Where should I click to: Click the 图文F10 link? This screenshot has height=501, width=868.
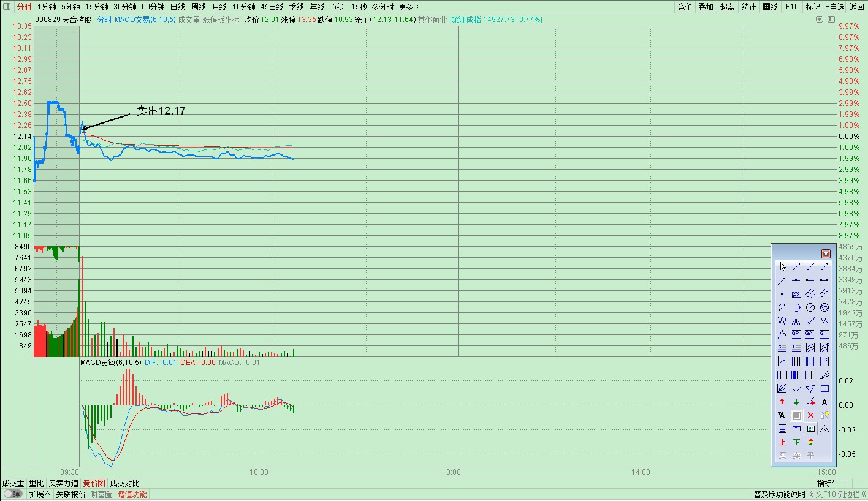click(x=822, y=494)
